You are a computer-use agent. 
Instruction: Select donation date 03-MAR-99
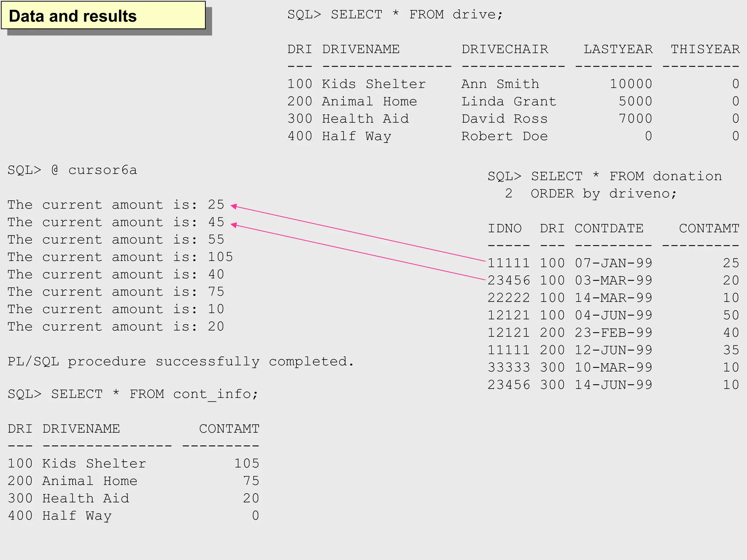point(614,281)
